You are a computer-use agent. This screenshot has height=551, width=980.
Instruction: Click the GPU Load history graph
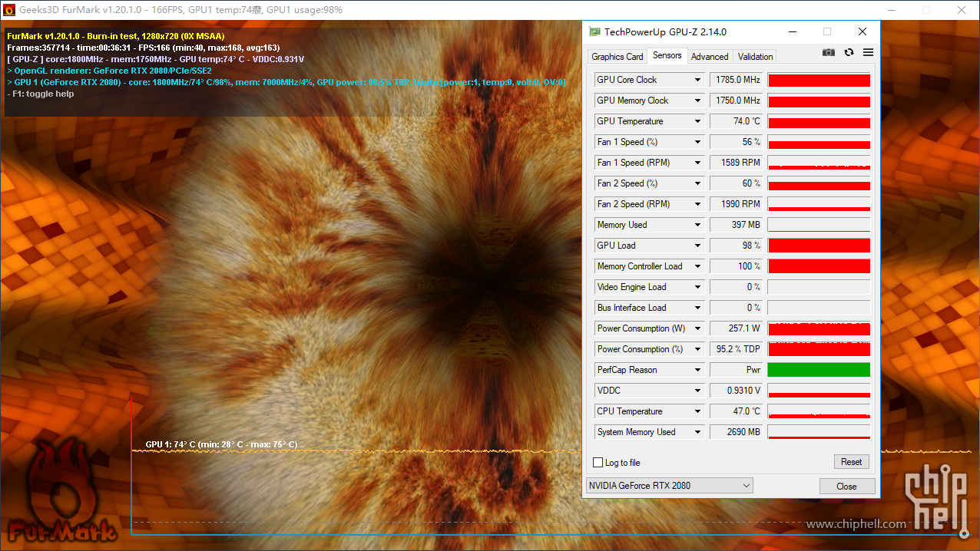pyautogui.click(x=819, y=246)
